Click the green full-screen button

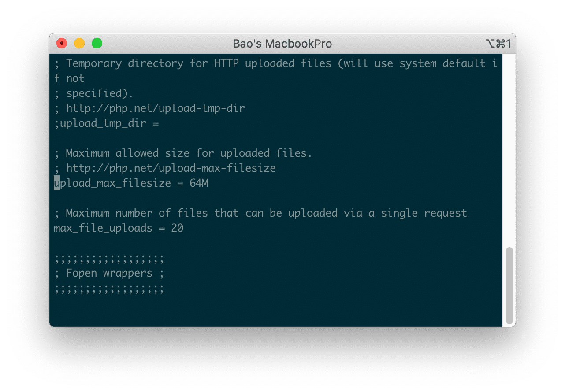point(97,44)
